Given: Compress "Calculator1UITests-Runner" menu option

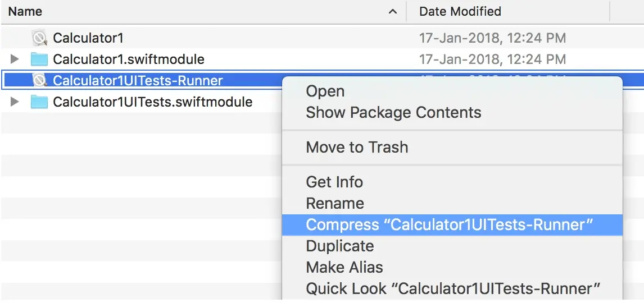Looking at the screenshot, I should point(450,224).
